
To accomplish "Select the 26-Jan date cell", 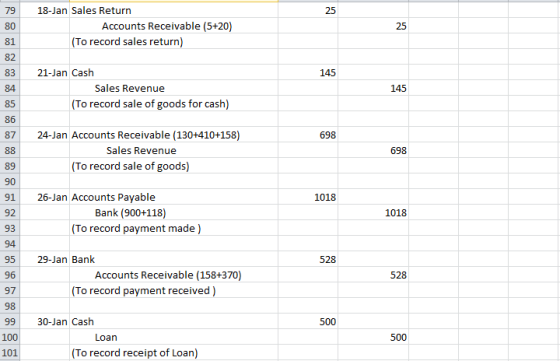I will coord(45,197).
